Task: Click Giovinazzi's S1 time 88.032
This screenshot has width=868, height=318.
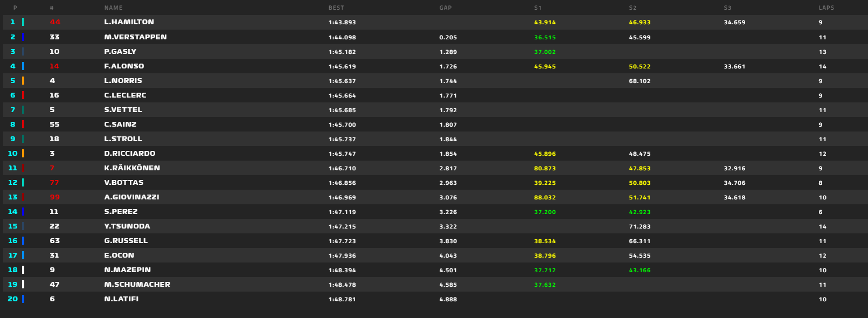Action: point(545,198)
